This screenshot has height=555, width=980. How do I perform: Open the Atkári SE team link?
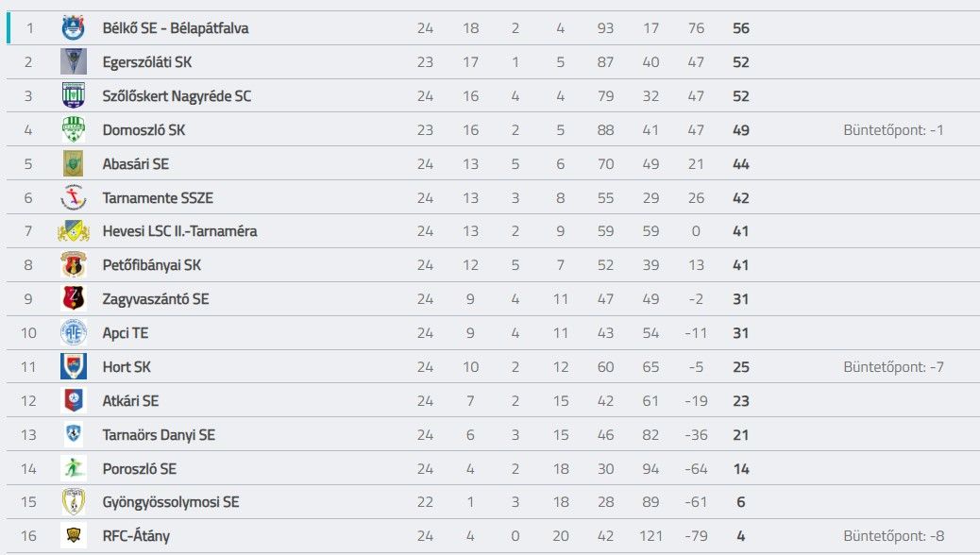tap(130, 400)
